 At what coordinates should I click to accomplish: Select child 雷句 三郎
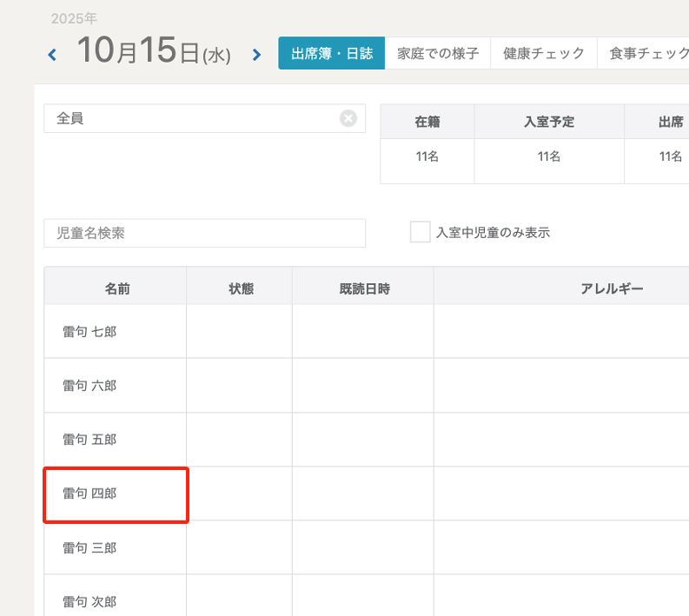click(89, 548)
